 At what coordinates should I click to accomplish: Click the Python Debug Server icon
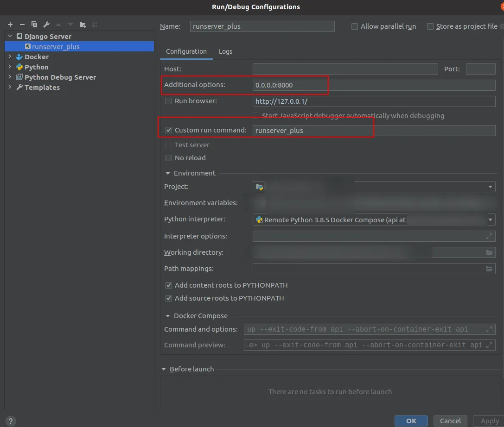tap(19, 77)
